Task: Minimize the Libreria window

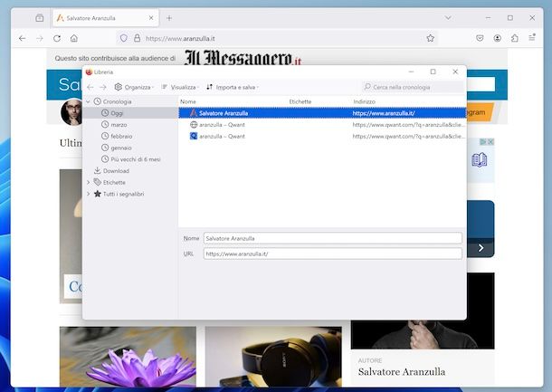Action: click(x=411, y=72)
